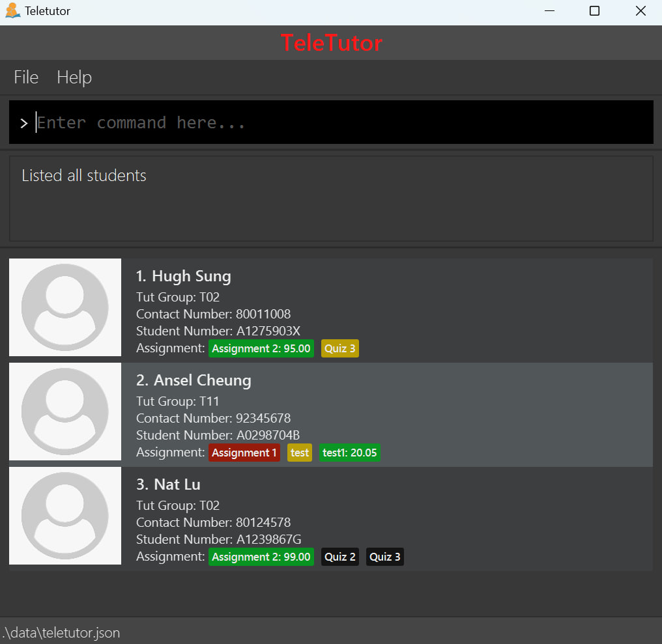Click Nat Lu's black Quiz 3 tag
Viewport: 662px width, 644px height.
point(385,557)
